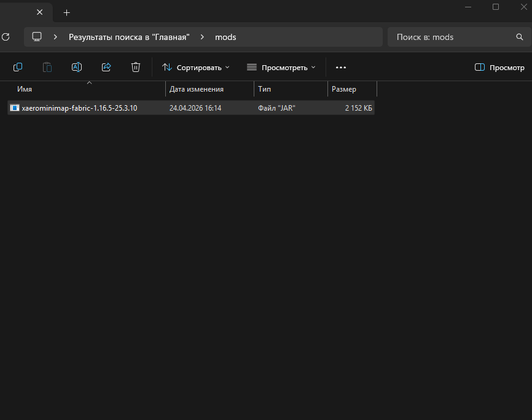
Task: Click the Paste clipboard icon
Action: (47, 67)
